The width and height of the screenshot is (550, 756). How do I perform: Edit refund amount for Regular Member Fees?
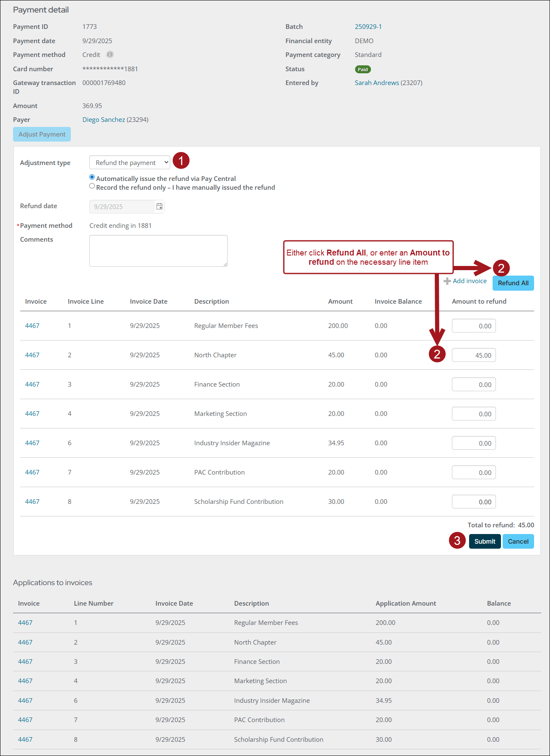(x=473, y=326)
